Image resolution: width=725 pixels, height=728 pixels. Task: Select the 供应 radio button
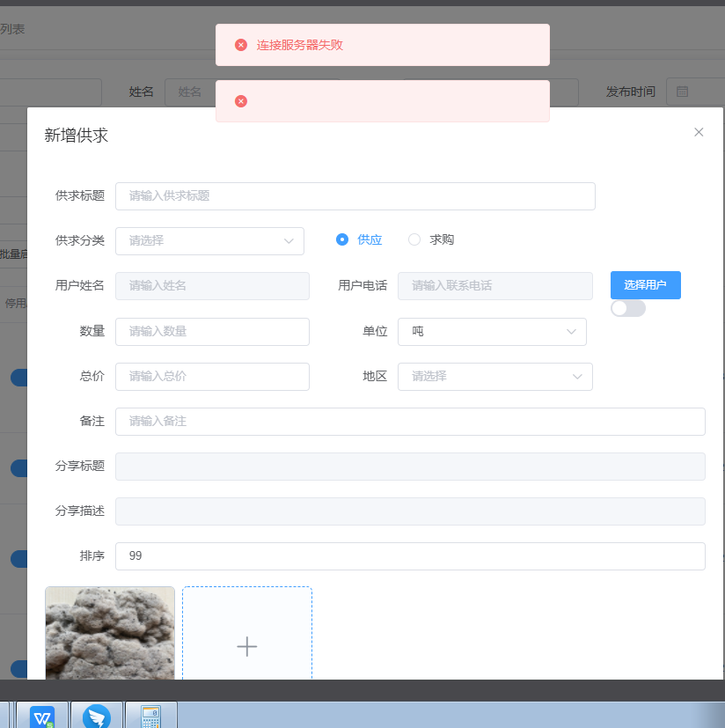coord(342,239)
